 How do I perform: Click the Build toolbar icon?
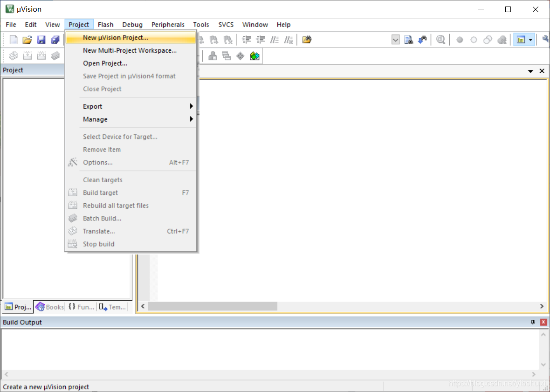point(27,56)
